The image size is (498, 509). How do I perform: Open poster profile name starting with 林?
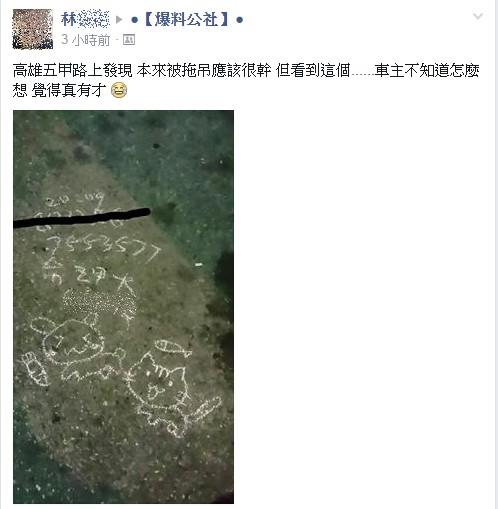85,19
